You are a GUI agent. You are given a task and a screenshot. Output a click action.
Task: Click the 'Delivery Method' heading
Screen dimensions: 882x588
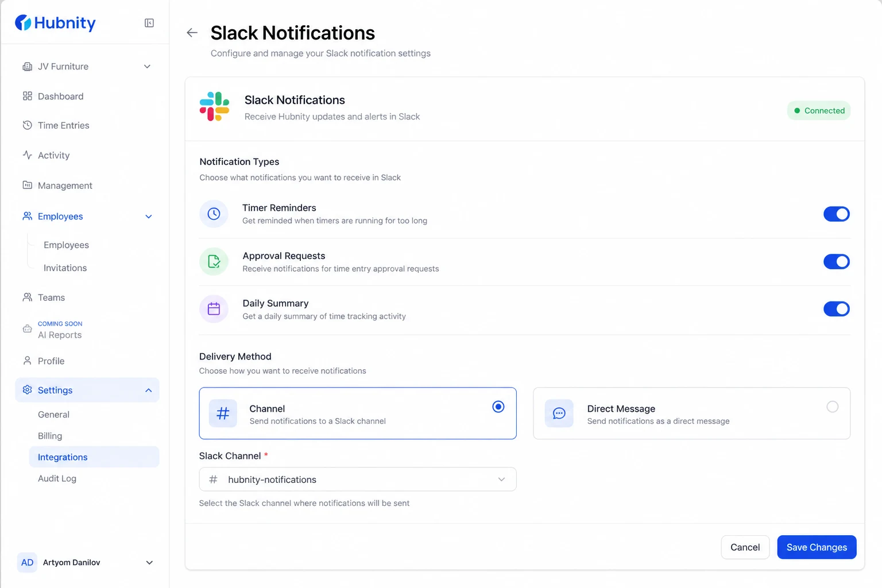pos(235,357)
